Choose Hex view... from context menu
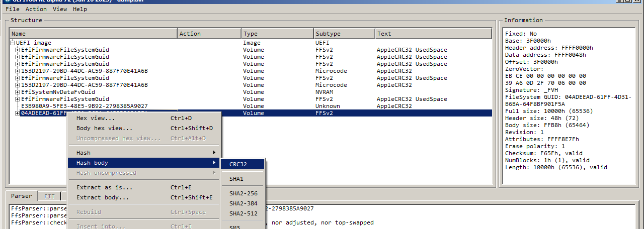This screenshot has height=229, width=644. pyautogui.click(x=144, y=118)
